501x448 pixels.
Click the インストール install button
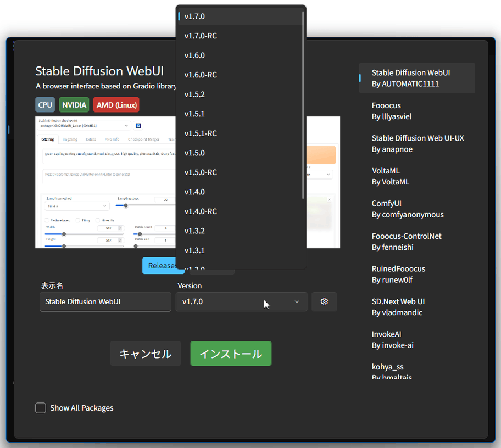tap(231, 354)
